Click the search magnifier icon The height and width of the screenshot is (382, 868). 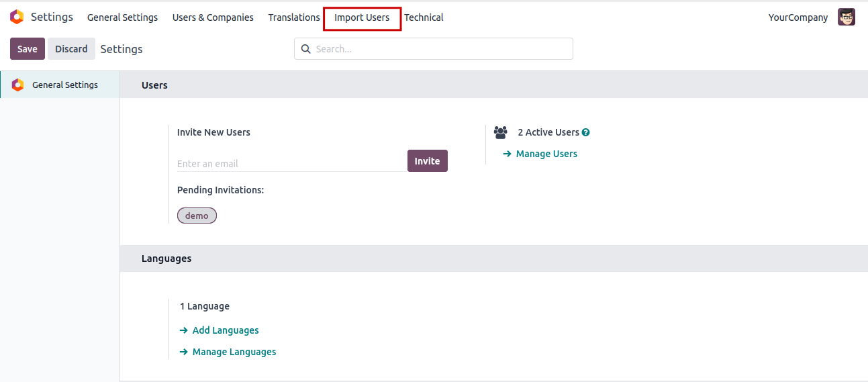306,49
